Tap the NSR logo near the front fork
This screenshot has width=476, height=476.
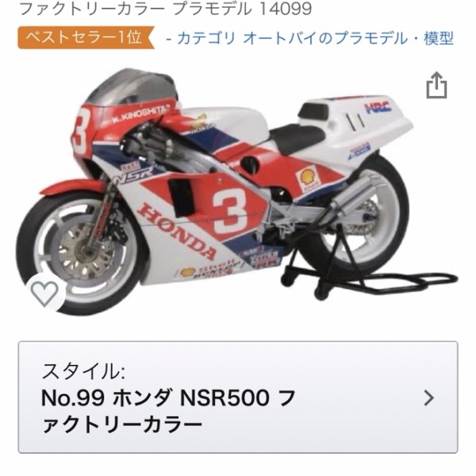tap(132, 175)
